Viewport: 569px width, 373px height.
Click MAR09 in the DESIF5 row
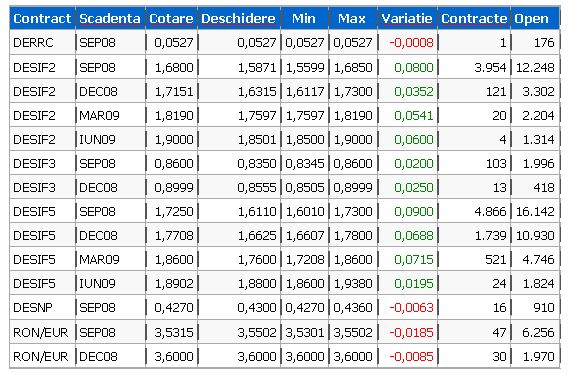point(99,259)
